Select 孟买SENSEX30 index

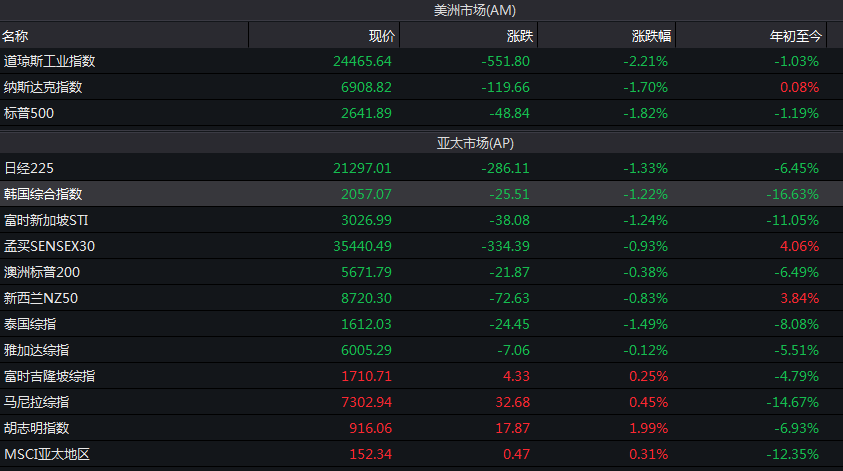point(49,246)
